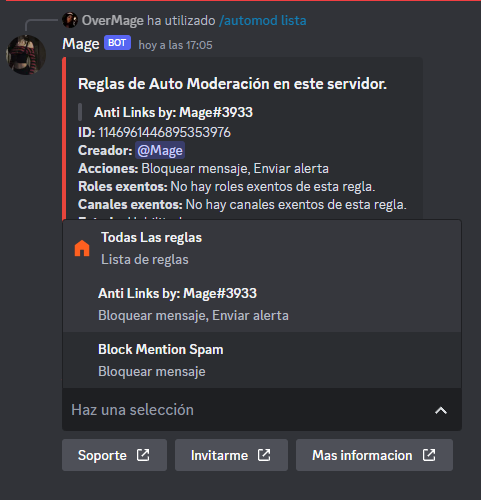Click the OverMage username in reply header

pos(113,20)
